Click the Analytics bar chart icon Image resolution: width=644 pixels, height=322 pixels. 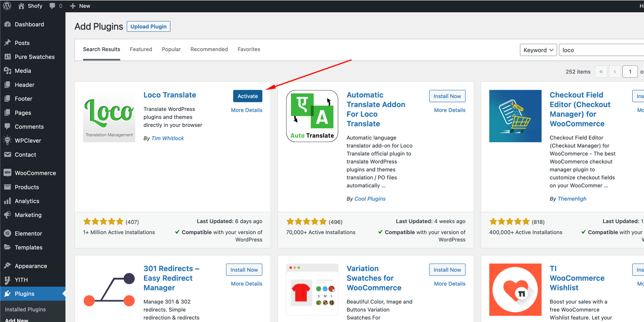point(7,201)
